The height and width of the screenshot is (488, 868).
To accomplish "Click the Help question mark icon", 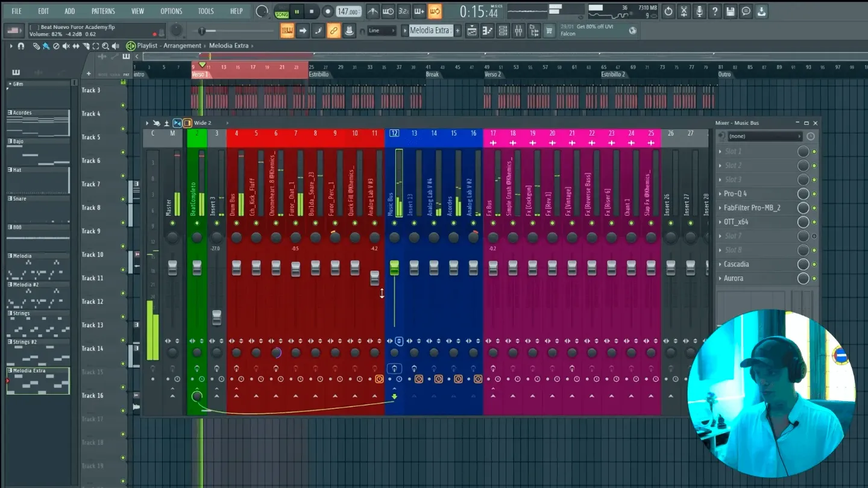I will pyautogui.click(x=715, y=11).
